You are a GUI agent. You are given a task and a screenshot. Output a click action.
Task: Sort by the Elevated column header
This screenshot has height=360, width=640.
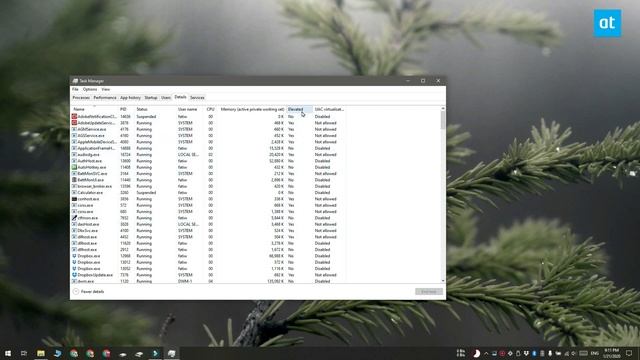[x=299, y=109]
